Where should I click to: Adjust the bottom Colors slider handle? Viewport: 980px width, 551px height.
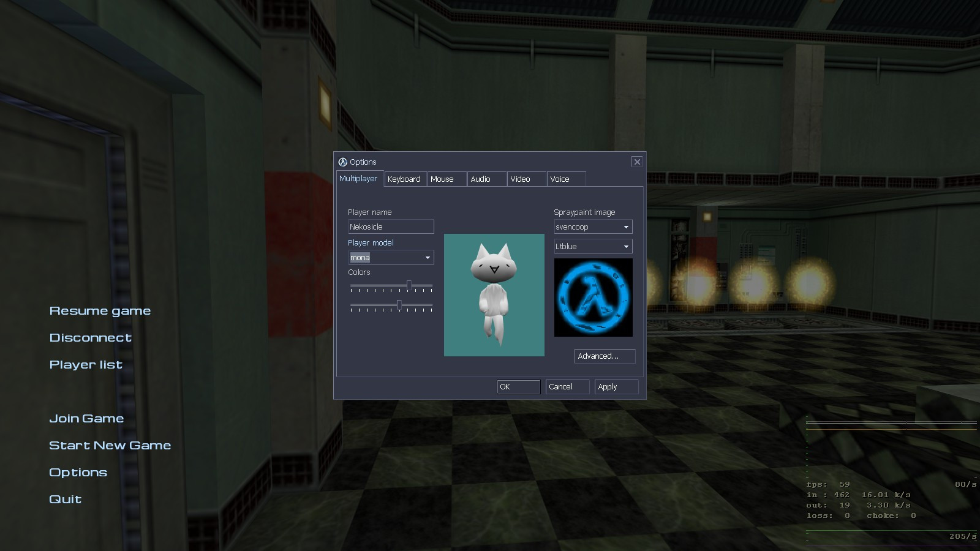point(400,305)
